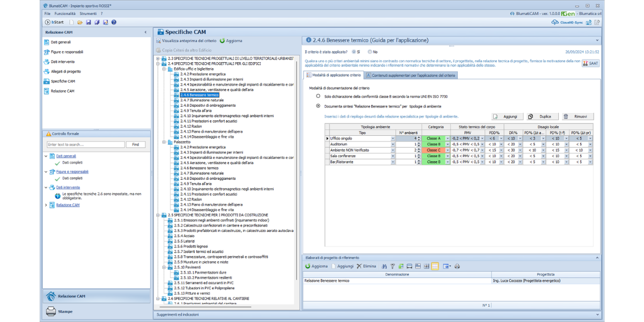Open the Dati intervento link in Controllo formale
Image resolution: width=644 pixels, height=322 pixels.
click(x=68, y=187)
